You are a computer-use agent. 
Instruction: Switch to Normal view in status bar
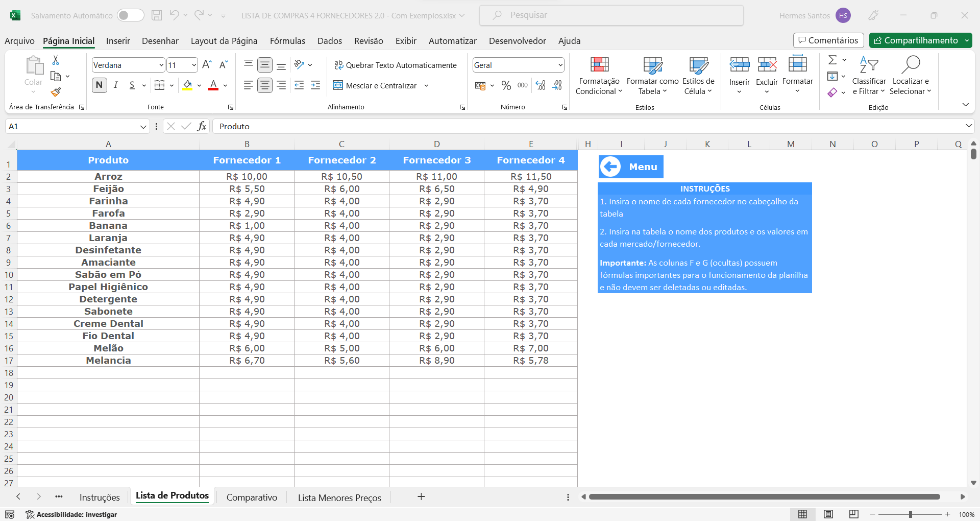pos(803,514)
